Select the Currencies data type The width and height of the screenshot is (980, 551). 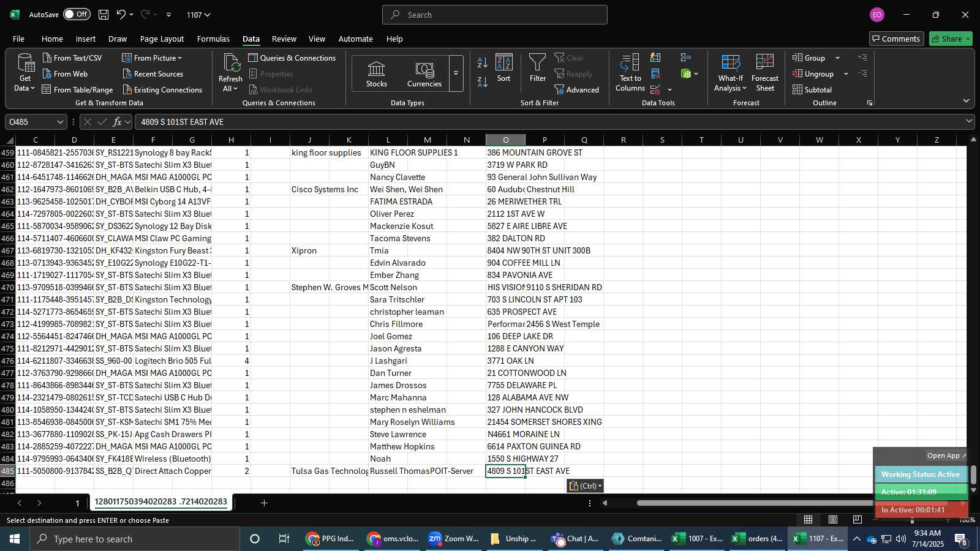(424, 73)
